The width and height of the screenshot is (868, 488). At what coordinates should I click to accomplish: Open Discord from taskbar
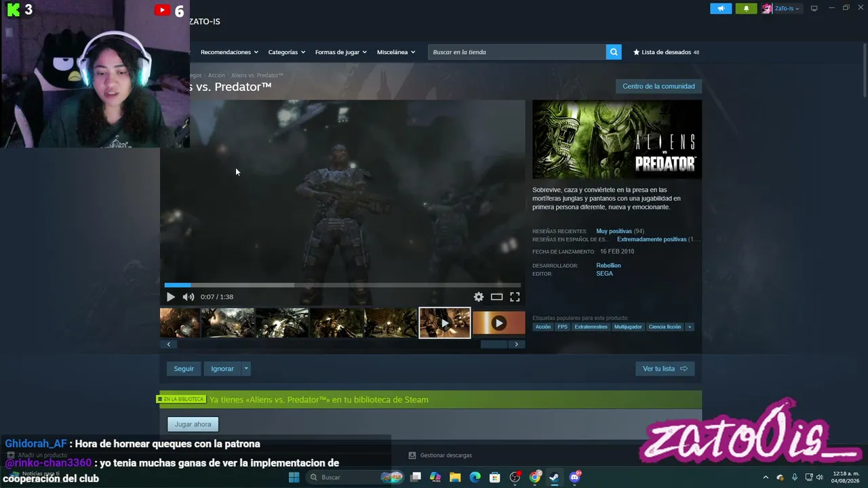click(x=575, y=477)
